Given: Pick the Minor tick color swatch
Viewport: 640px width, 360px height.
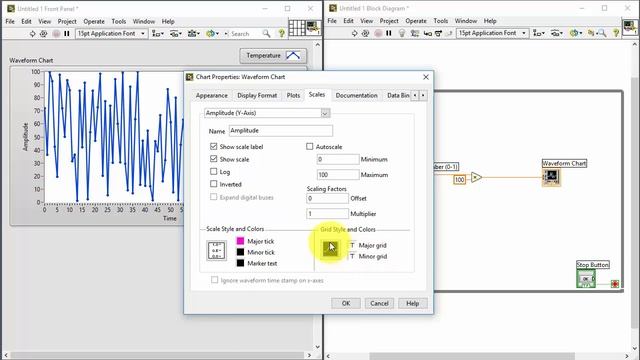Looking at the screenshot, I should [240, 252].
